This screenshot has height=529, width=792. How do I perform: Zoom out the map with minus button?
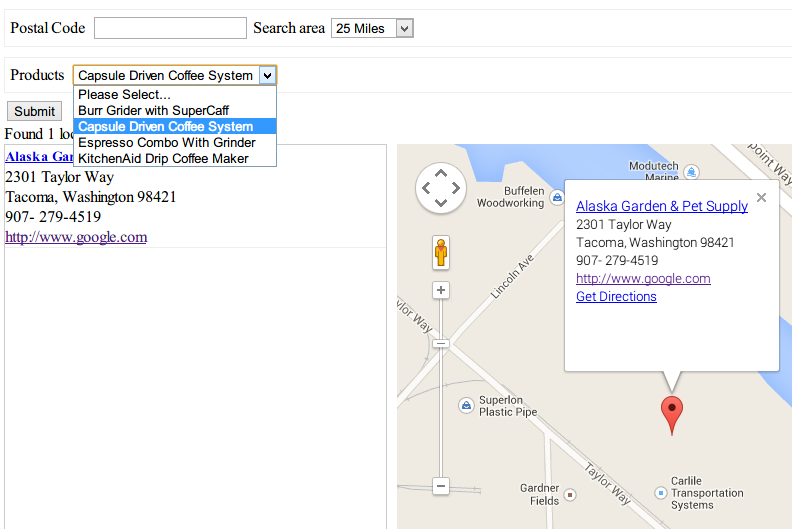coord(441,486)
